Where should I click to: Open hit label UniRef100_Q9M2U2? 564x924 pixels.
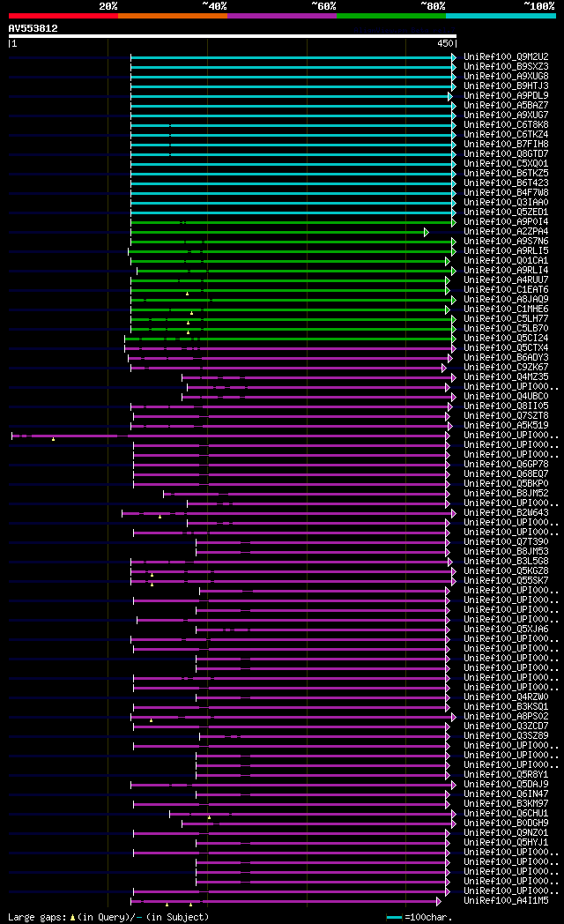[x=506, y=56]
